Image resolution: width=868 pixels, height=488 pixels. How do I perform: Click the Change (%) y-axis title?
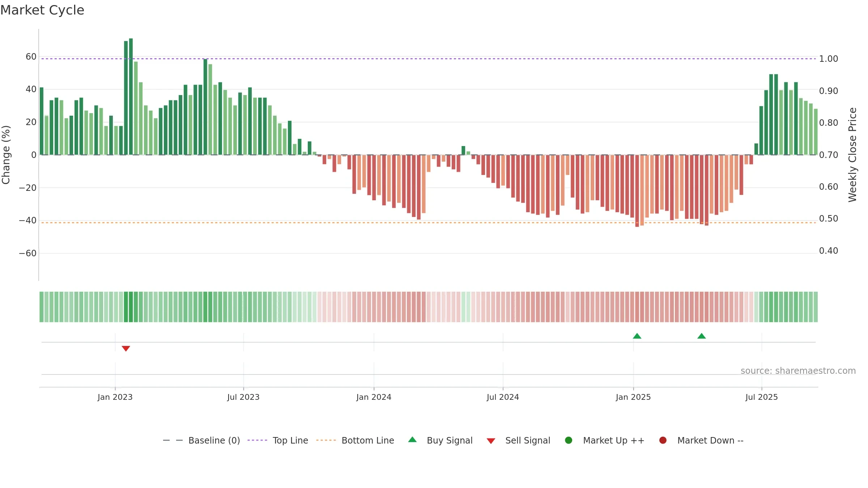(6, 155)
